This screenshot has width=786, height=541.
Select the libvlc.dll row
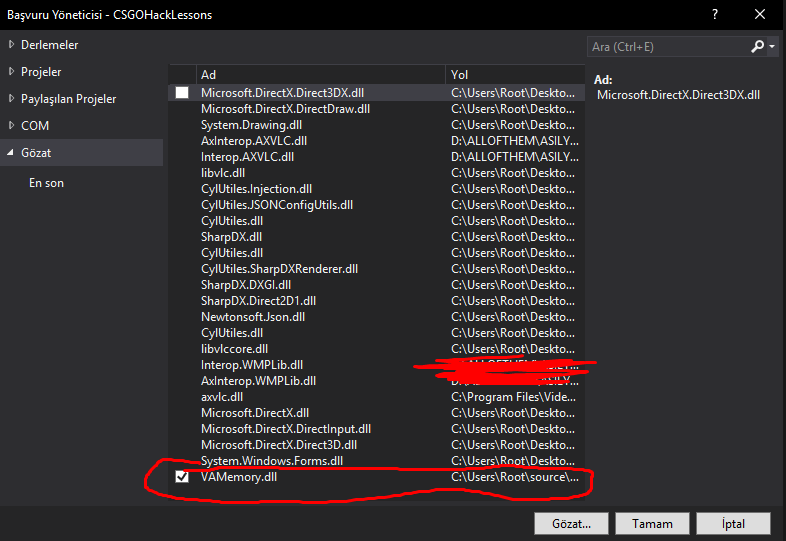pyautogui.click(x=376, y=173)
